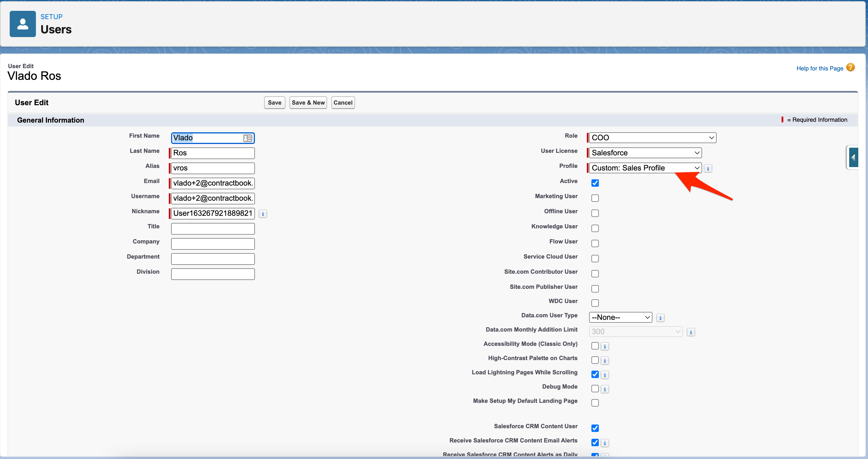Click the Save button
868x459 pixels.
(274, 103)
